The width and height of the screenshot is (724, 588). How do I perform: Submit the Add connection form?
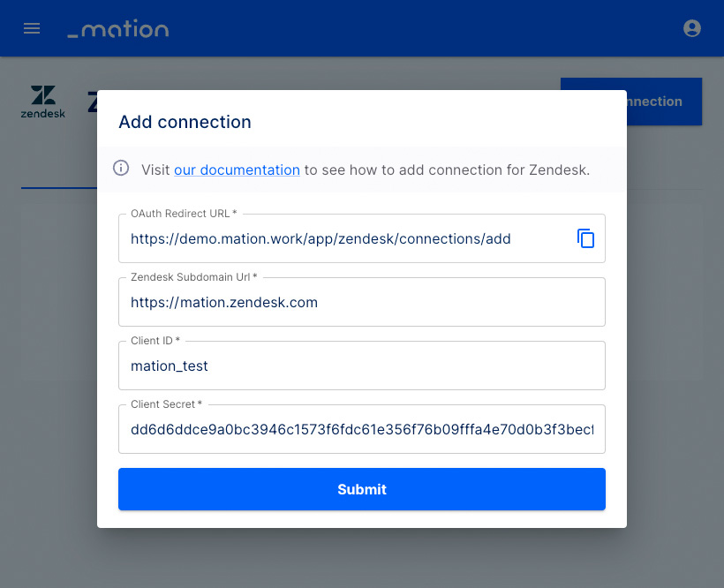(x=361, y=489)
